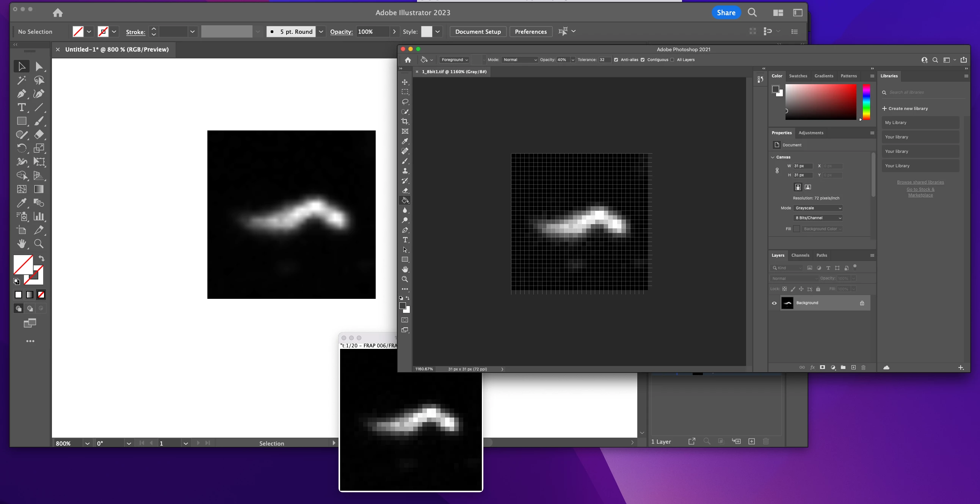Click the rainbow hue slider strip
Viewport: 980px width, 504px height.
(866, 102)
